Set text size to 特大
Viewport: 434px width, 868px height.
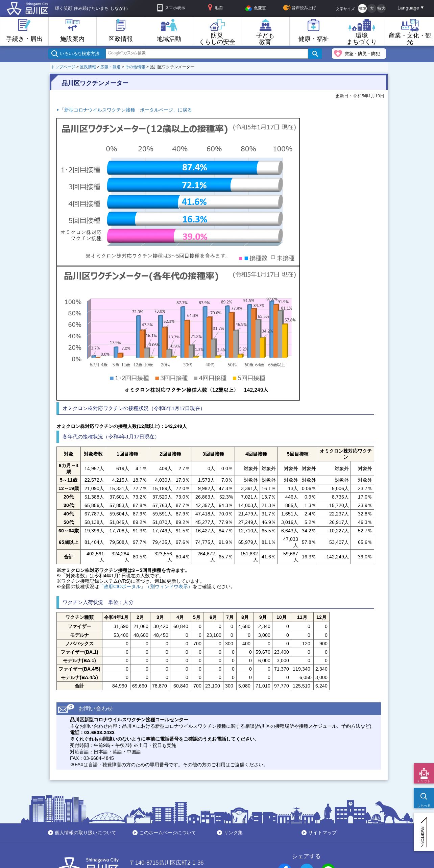(381, 8)
